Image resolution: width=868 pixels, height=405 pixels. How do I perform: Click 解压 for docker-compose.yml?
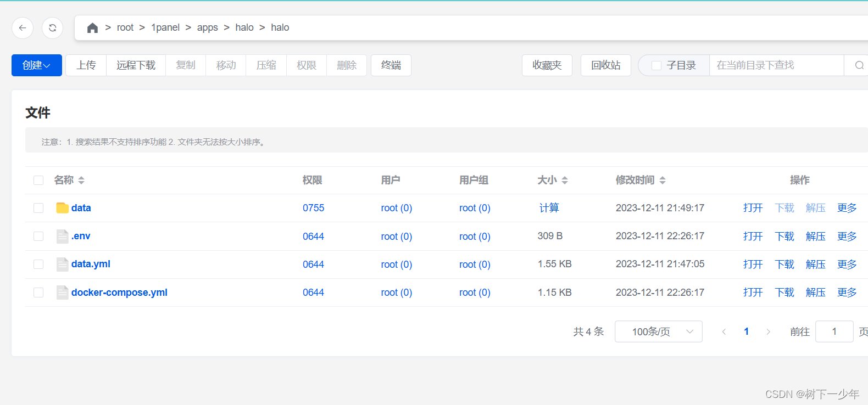pyautogui.click(x=815, y=292)
